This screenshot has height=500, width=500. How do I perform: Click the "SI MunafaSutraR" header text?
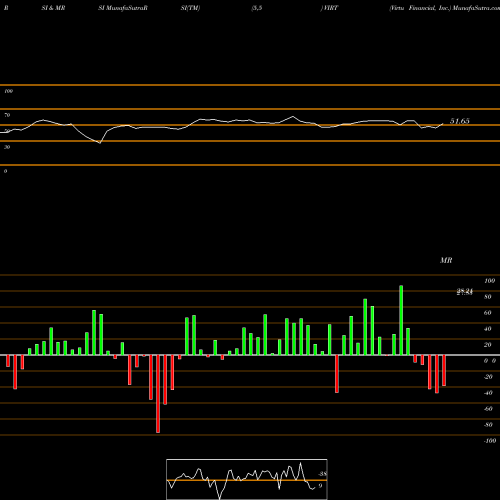tap(123, 8)
